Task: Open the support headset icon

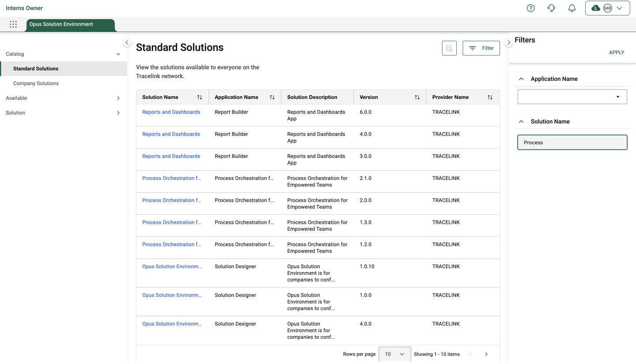Action: click(551, 8)
